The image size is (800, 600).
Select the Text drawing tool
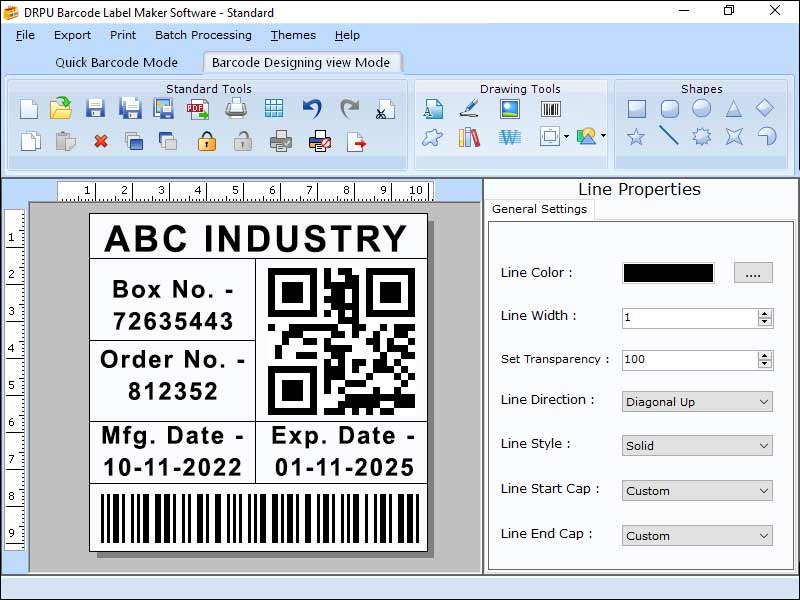coord(432,108)
